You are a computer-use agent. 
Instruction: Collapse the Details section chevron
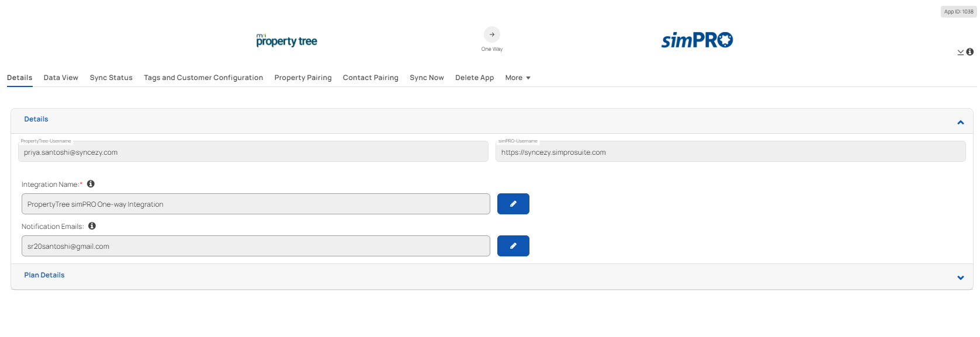[x=961, y=122]
